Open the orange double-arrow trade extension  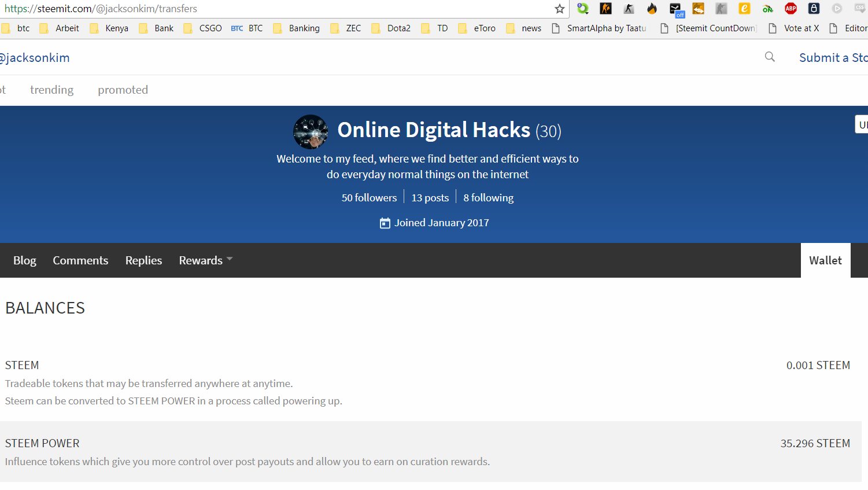click(x=699, y=9)
